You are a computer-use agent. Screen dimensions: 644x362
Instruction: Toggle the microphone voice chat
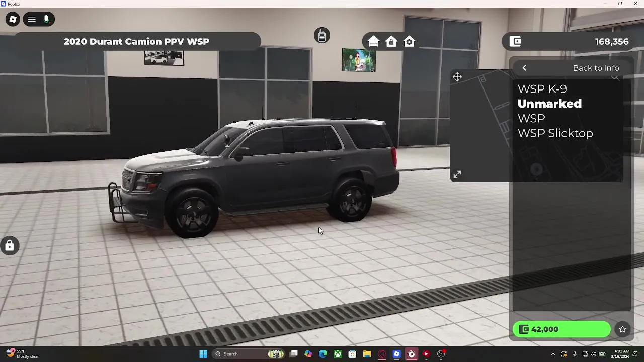[x=46, y=20]
